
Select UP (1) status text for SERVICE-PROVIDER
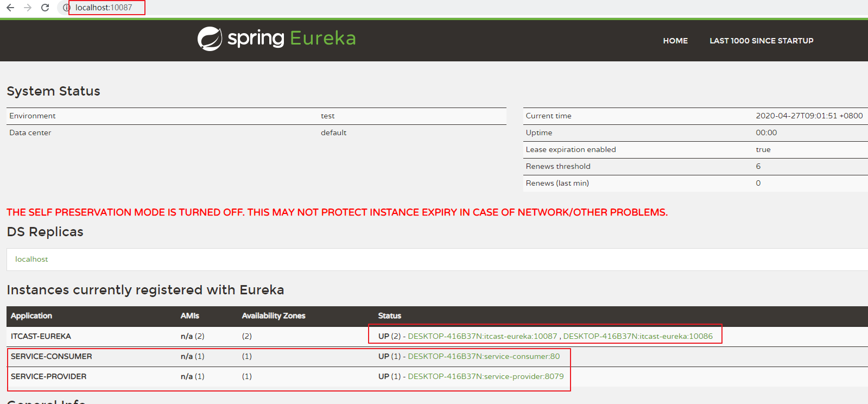[x=389, y=376]
